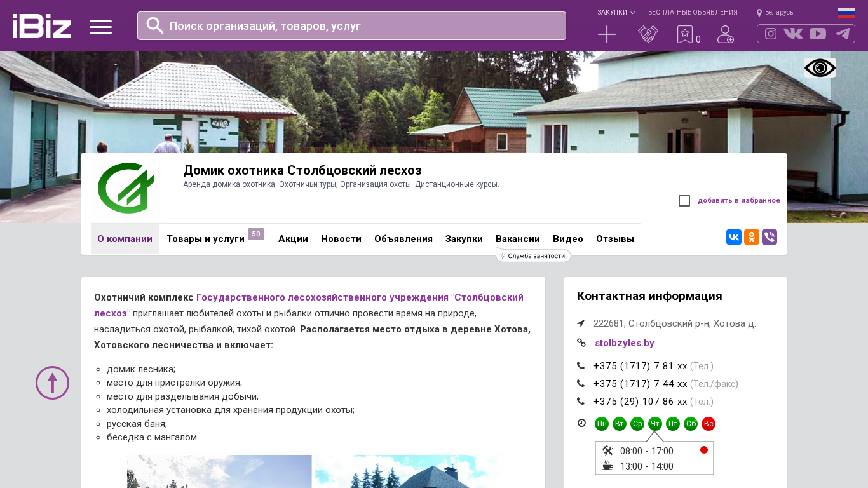
Task: Focus the organization search input field
Action: coord(351,25)
